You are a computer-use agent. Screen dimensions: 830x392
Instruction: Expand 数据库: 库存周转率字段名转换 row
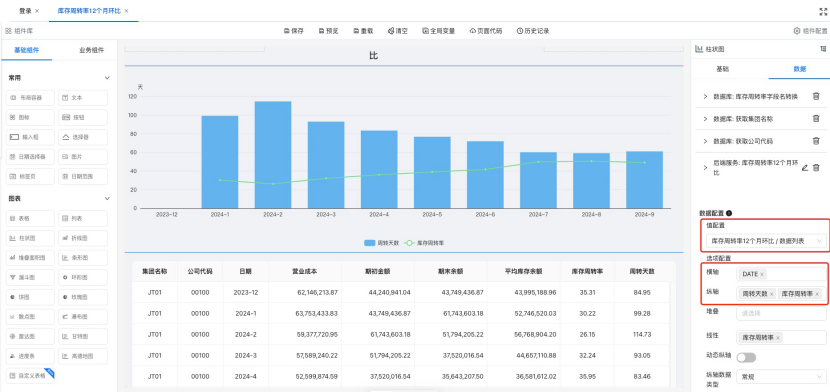(705, 96)
